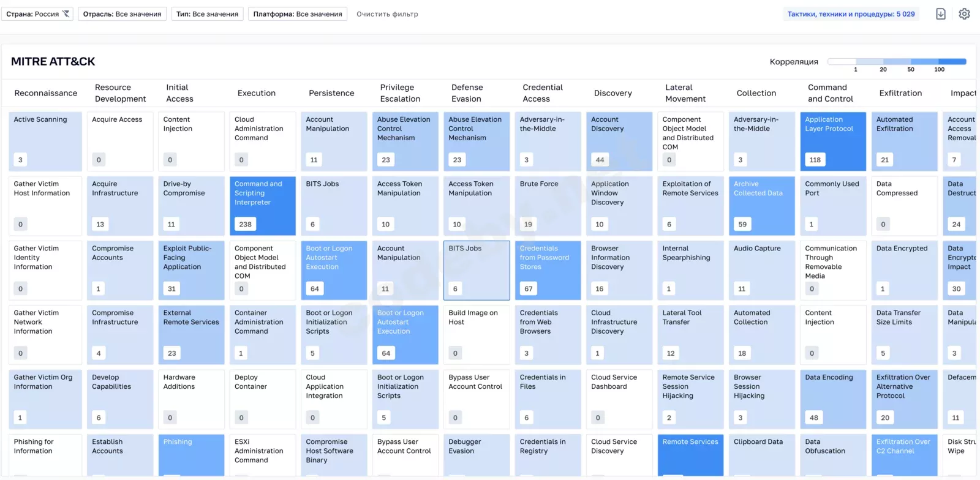Select the Exploitation of Remote Services card
Screen dimensions: 980x480
[x=690, y=206]
